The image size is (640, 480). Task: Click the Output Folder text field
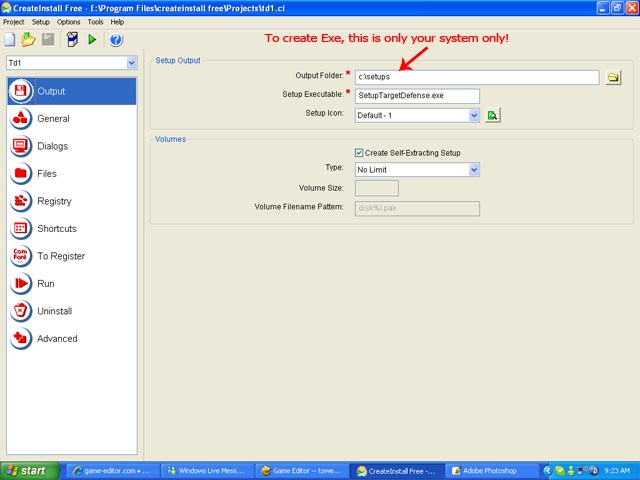click(x=477, y=77)
